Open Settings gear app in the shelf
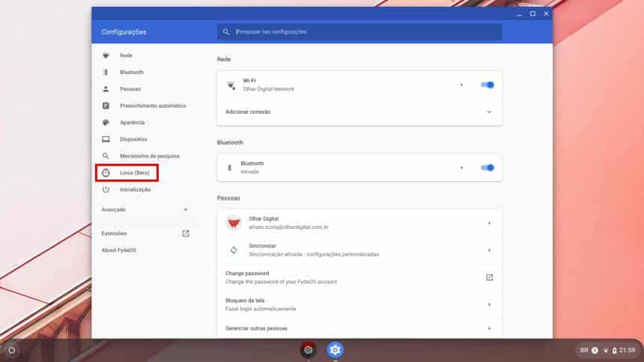The width and height of the screenshot is (644, 362). (x=335, y=350)
